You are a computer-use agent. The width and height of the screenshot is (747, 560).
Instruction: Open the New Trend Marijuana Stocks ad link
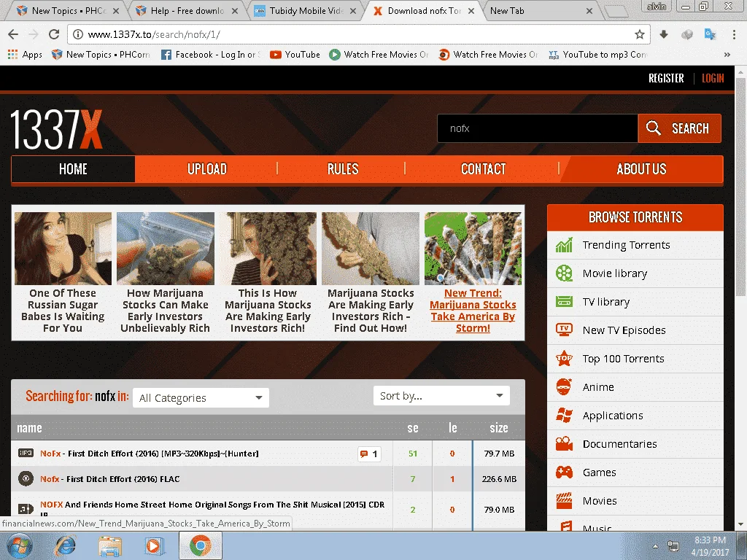pos(473,311)
